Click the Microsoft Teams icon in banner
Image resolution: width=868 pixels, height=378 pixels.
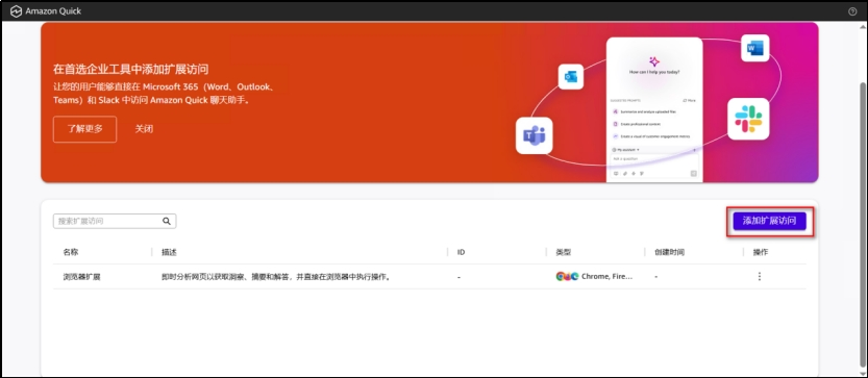coord(534,136)
